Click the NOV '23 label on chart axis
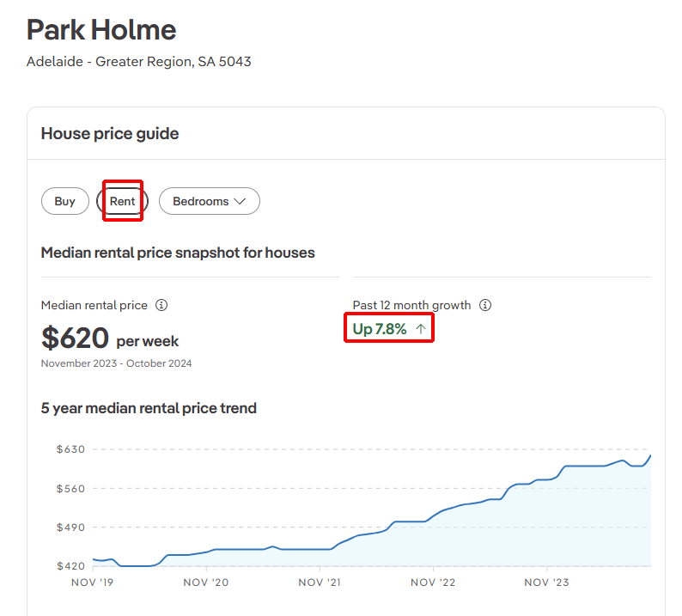Screen dimensions: 682x616 click(x=547, y=582)
